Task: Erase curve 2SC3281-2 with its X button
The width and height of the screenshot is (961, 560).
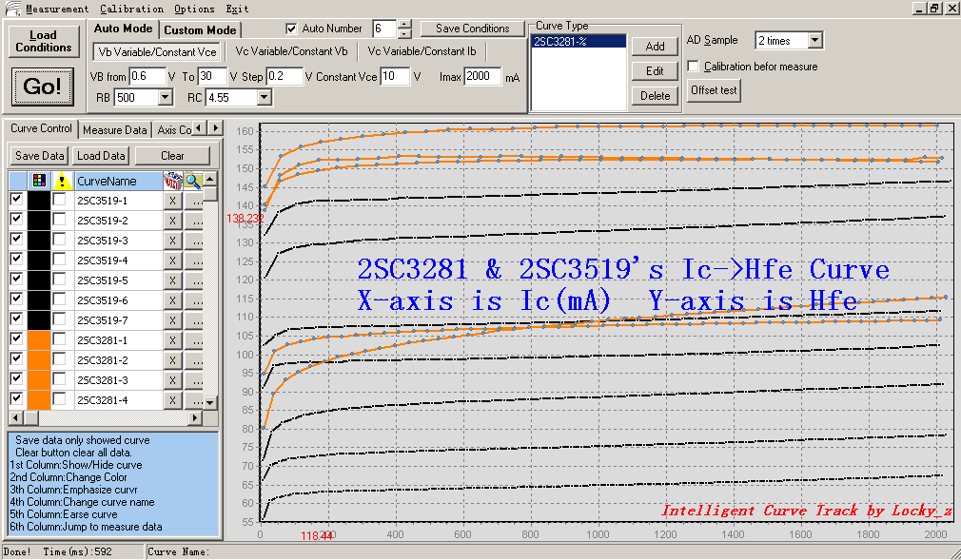Action: (x=172, y=360)
